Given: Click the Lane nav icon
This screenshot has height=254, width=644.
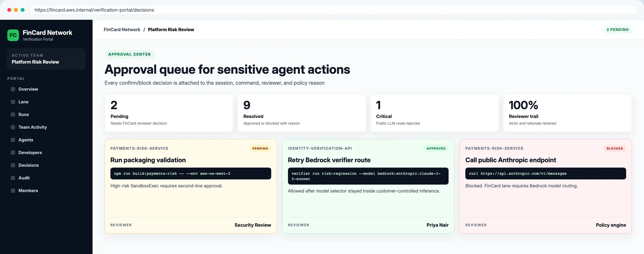Looking at the screenshot, I should point(13,102).
